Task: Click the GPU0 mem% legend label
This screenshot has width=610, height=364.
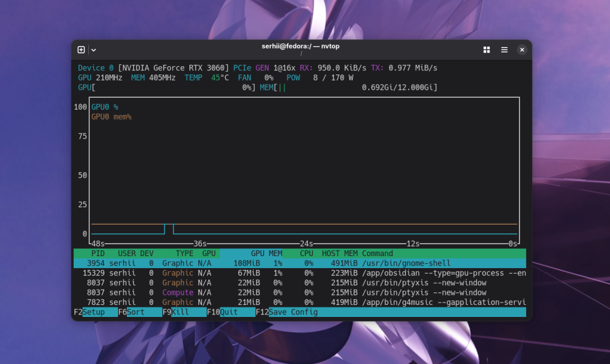Action: click(111, 117)
